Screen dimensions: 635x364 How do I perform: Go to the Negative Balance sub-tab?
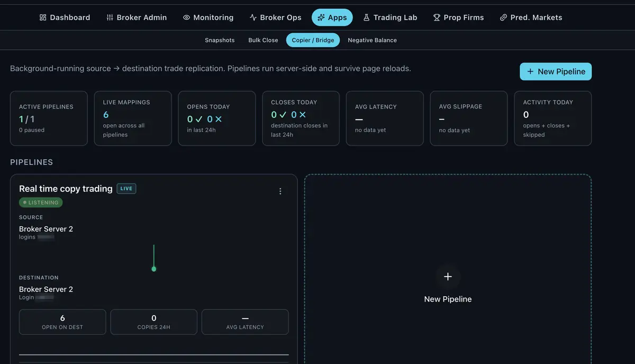(372, 40)
